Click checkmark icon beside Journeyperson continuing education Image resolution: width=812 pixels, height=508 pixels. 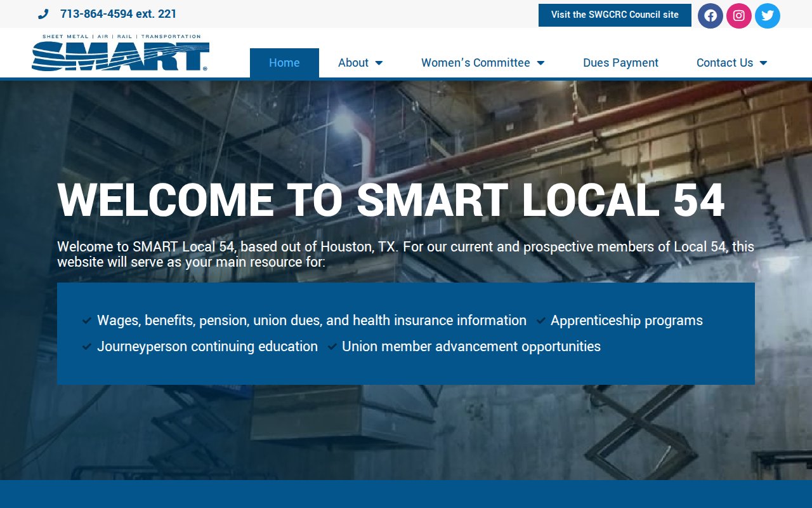[x=87, y=347]
